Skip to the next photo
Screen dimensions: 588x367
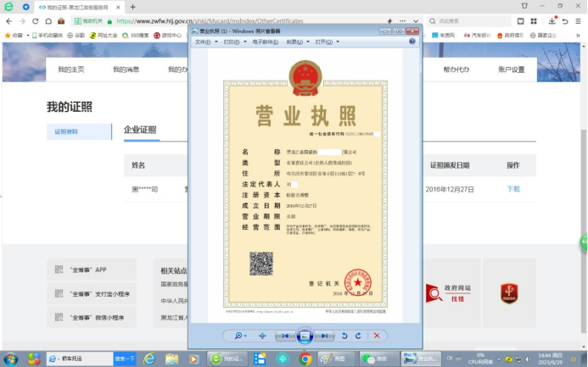pyautogui.click(x=324, y=336)
